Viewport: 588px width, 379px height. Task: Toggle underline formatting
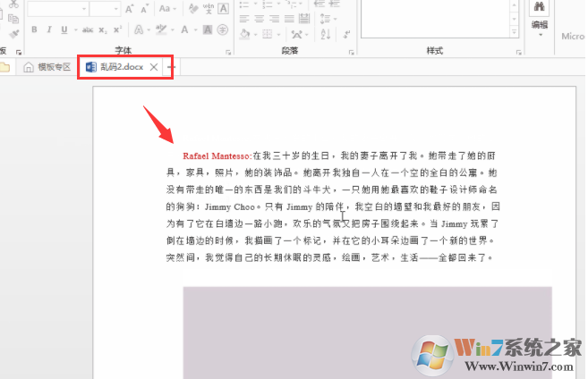[x=63, y=29]
